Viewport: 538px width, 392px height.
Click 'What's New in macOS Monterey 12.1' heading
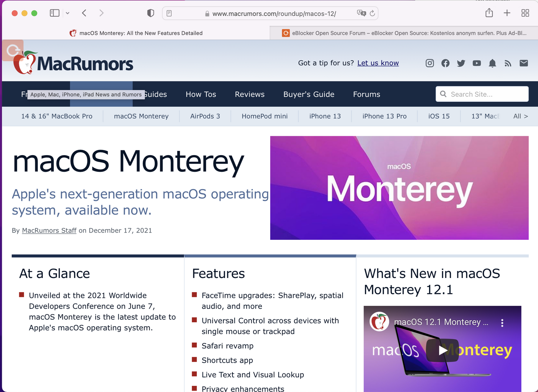pyautogui.click(x=432, y=282)
